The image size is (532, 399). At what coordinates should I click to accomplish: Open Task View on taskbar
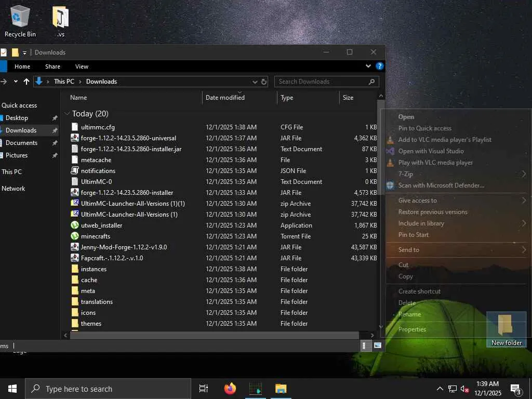point(204,389)
